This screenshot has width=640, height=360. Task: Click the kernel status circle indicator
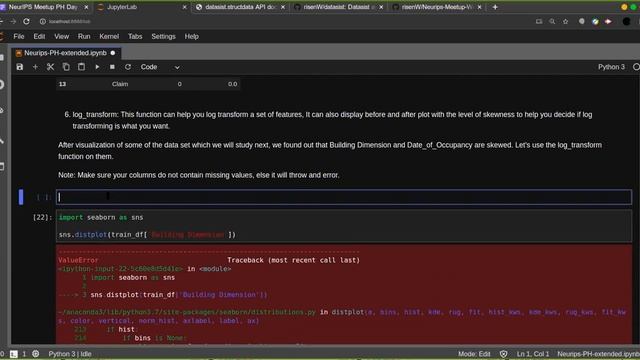(x=636, y=67)
